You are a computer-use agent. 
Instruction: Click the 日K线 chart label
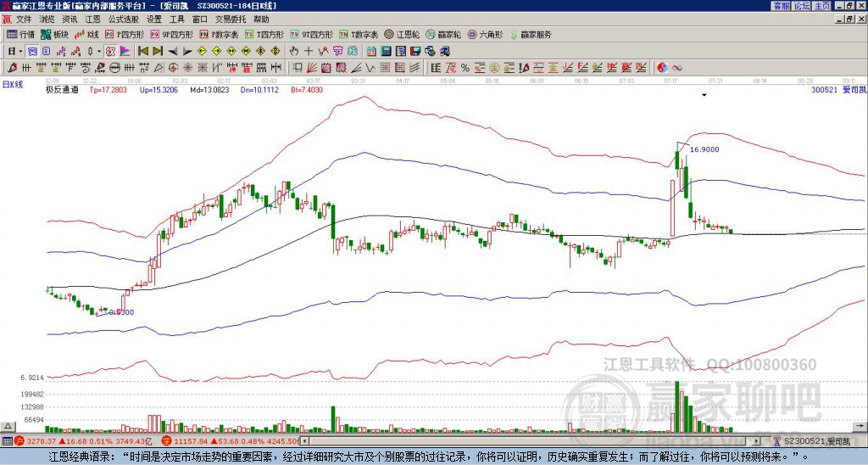pyautogui.click(x=12, y=85)
